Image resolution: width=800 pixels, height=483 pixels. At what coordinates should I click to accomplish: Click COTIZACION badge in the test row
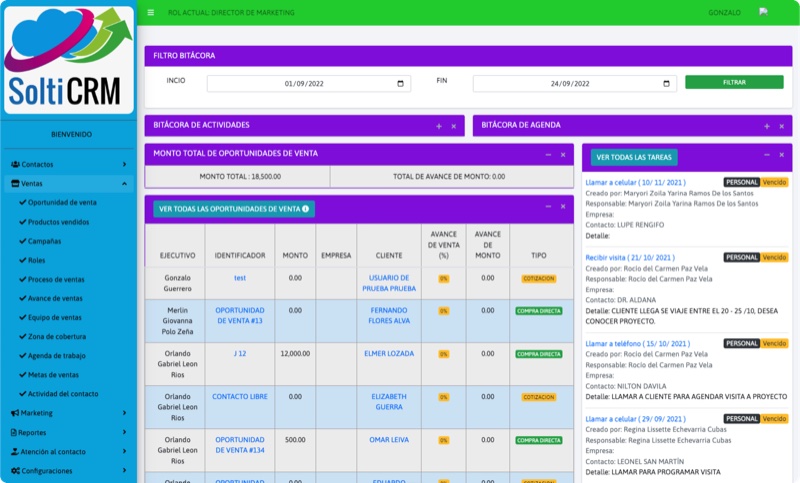click(x=539, y=278)
